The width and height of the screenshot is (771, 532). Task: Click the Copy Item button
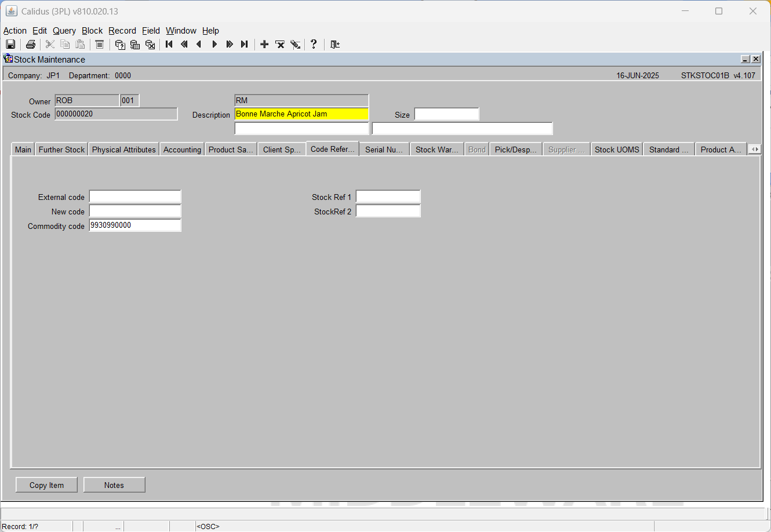pos(47,485)
